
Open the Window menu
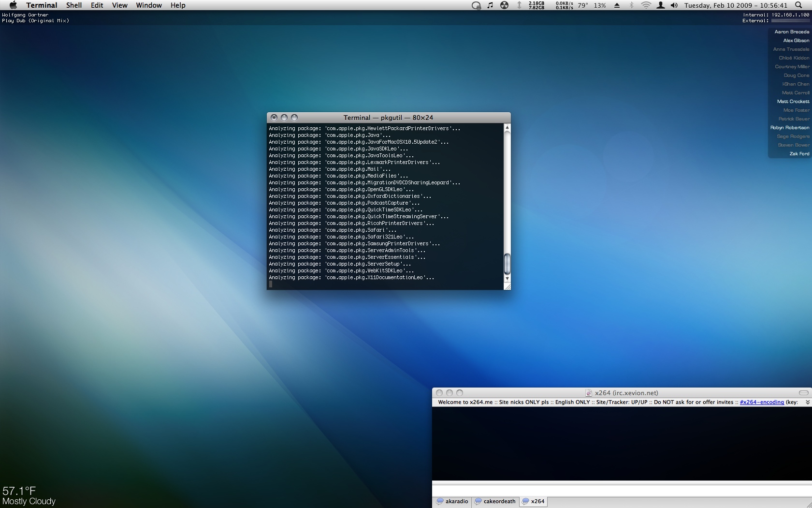pos(149,5)
